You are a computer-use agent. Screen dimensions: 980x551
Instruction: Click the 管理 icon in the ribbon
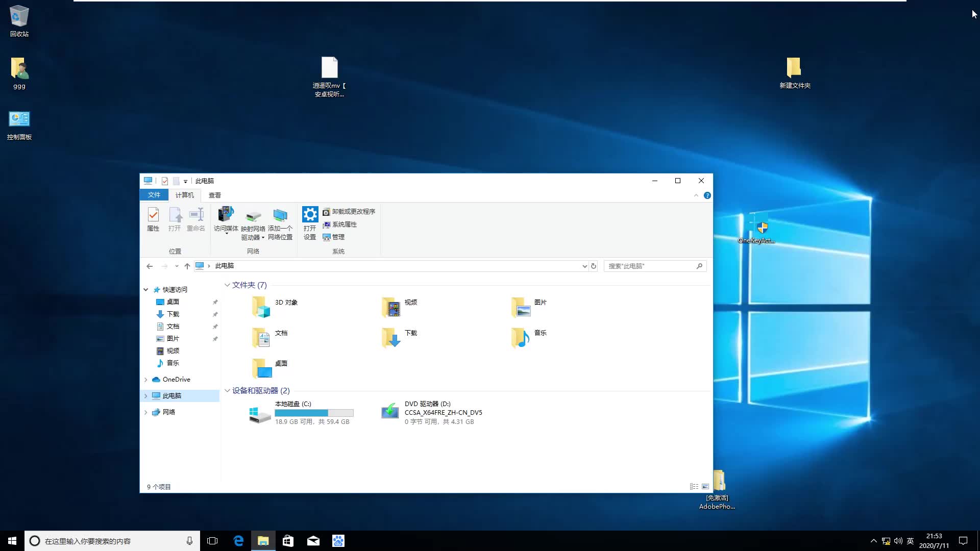(335, 237)
